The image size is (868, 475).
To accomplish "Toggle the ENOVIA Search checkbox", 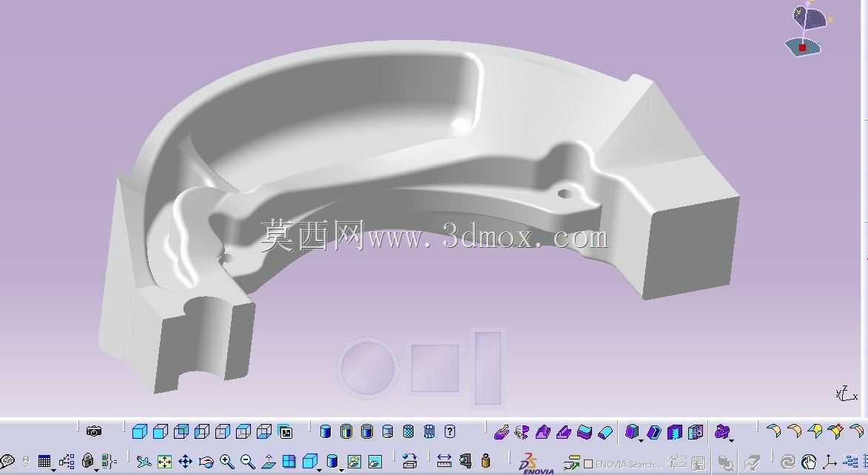I will (588, 464).
